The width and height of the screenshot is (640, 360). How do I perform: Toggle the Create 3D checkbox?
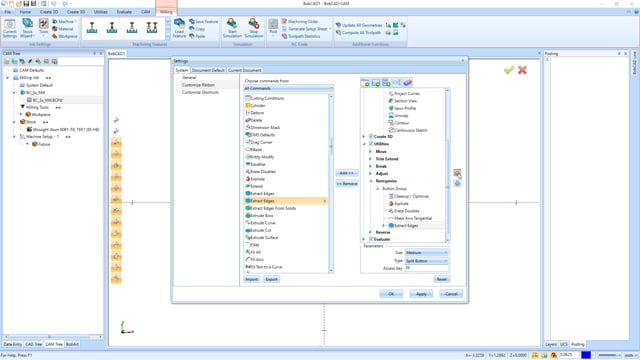click(371, 136)
